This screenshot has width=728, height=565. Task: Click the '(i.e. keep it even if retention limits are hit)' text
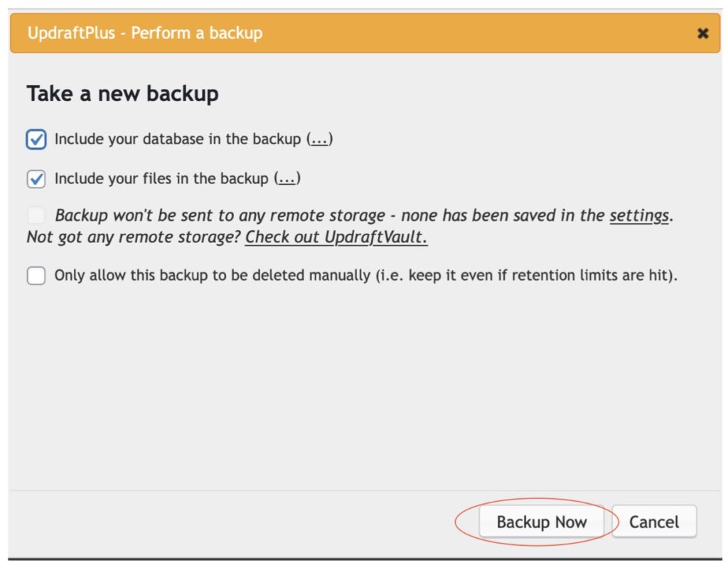[526, 275]
